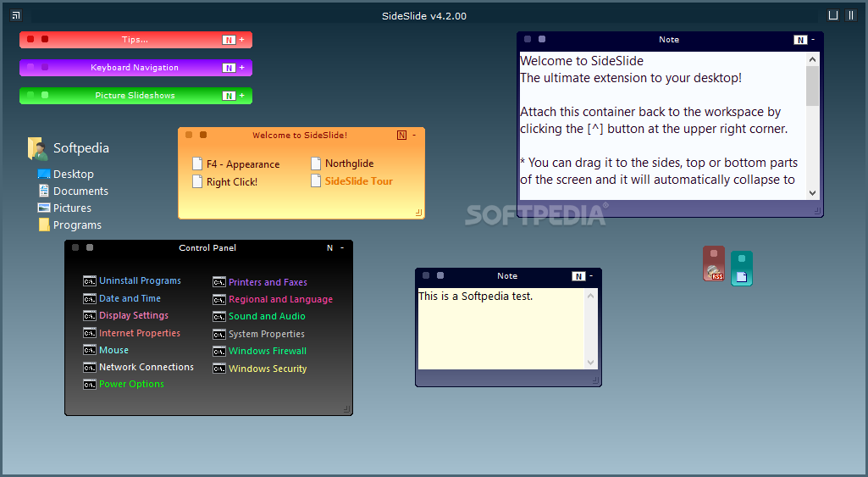
Task: Launch the Windows Firewall shortcut
Action: point(267,352)
